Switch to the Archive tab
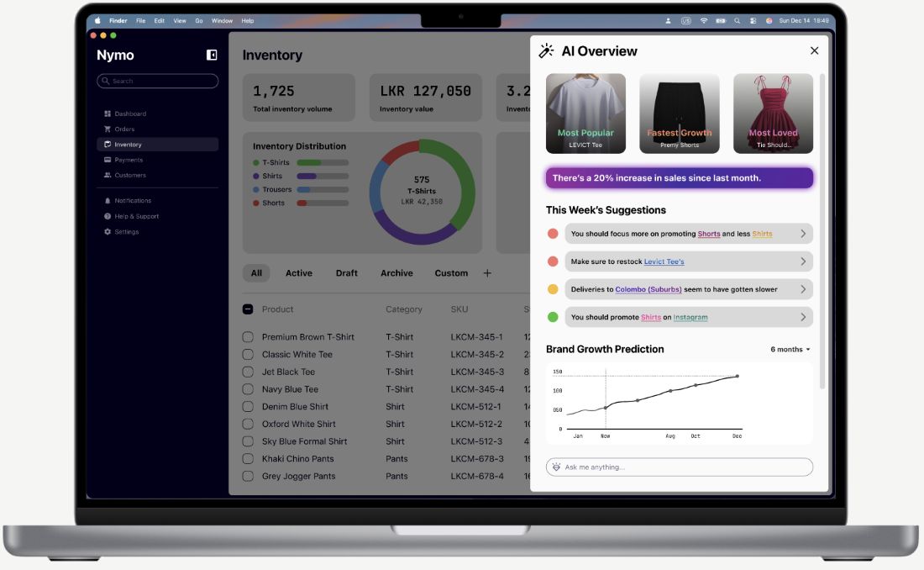This screenshot has width=924, height=570. (396, 273)
